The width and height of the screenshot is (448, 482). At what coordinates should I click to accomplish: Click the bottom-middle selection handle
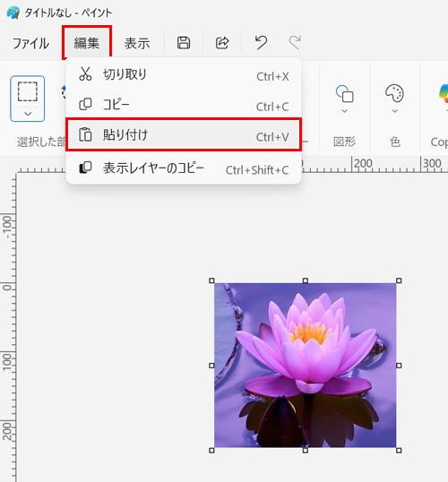(x=306, y=451)
